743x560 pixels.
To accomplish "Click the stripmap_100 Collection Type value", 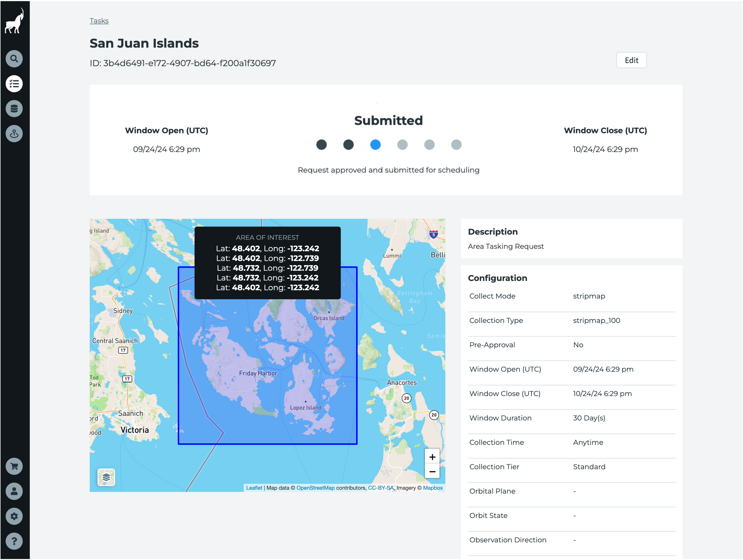I will point(596,321).
